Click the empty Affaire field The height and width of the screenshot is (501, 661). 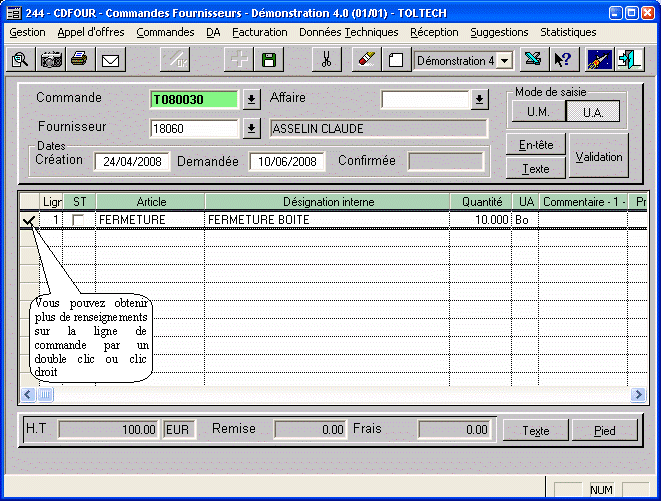[425, 100]
